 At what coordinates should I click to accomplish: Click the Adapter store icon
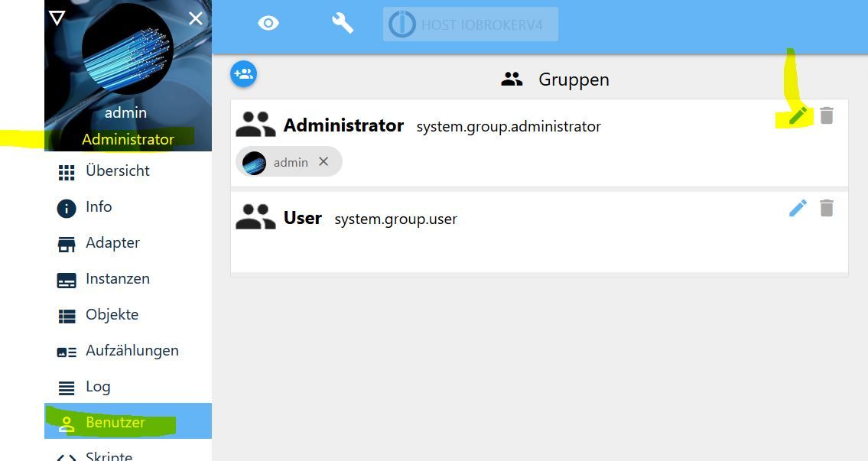tap(67, 245)
